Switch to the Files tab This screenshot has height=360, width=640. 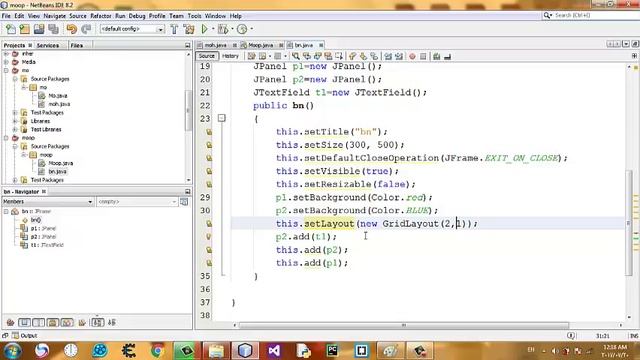(77, 45)
